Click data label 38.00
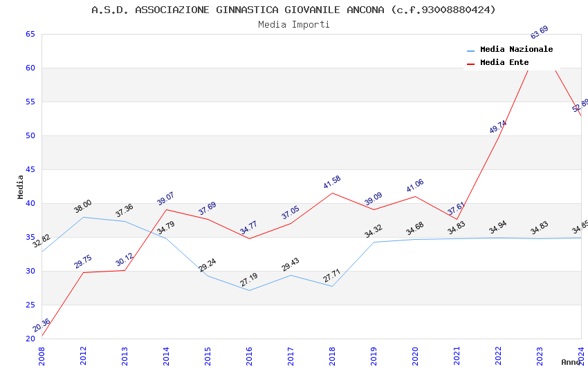The image size is (588, 380). 83,207
